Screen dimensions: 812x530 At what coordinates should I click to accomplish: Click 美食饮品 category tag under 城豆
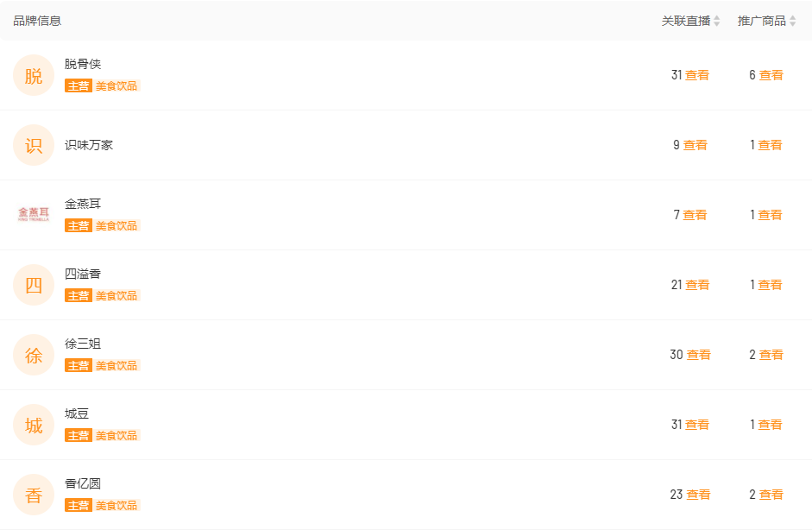pyautogui.click(x=116, y=436)
